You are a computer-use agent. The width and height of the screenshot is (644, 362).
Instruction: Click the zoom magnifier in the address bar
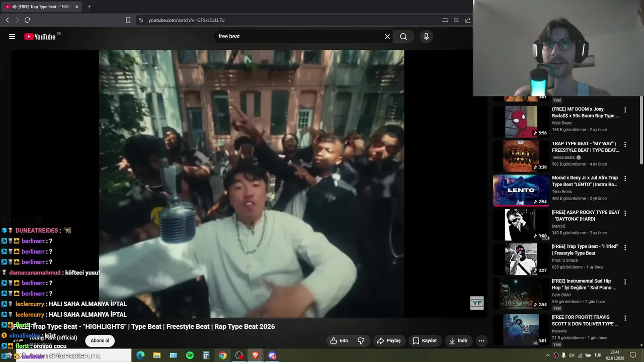click(x=456, y=20)
